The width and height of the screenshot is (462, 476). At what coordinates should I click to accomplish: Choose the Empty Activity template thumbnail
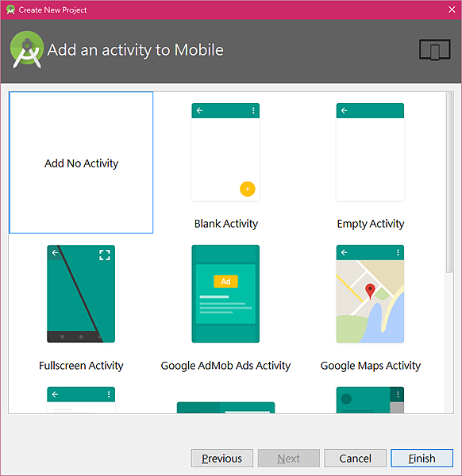370,152
